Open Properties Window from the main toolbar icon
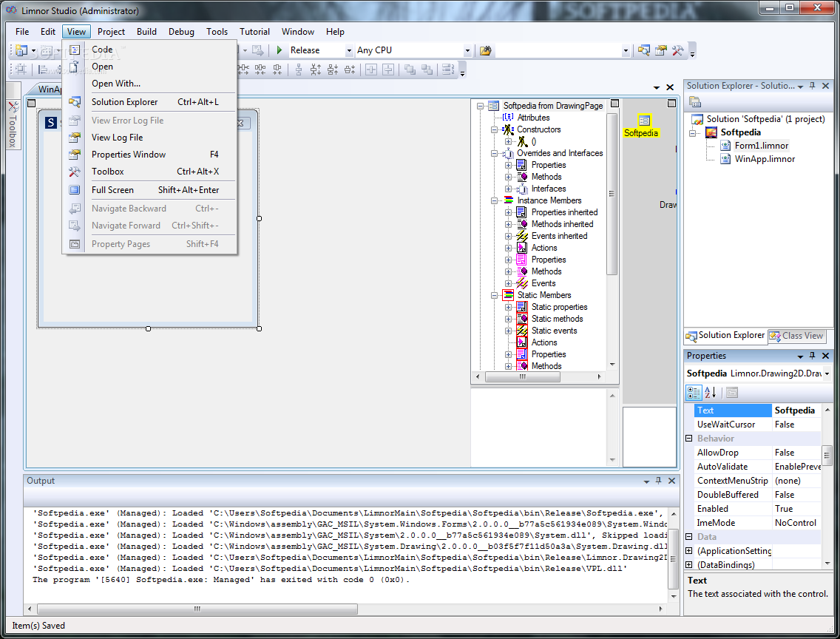The image size is (840, 639). (661, 50)
